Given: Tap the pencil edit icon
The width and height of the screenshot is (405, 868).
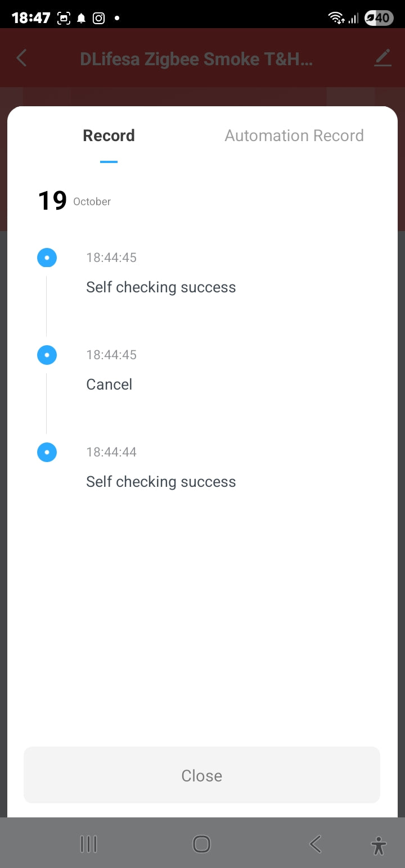Looking at the screenshot, I should (x=382, y=58).
